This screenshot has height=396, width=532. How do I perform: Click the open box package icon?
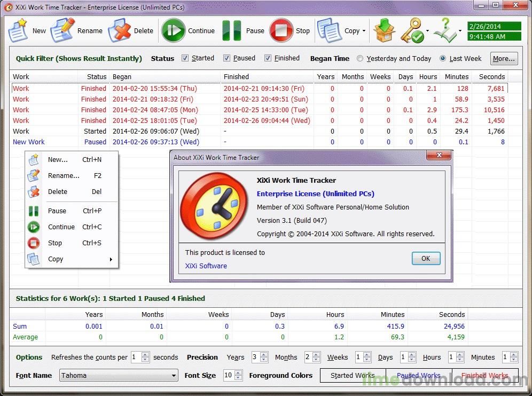tap(384, 30)
